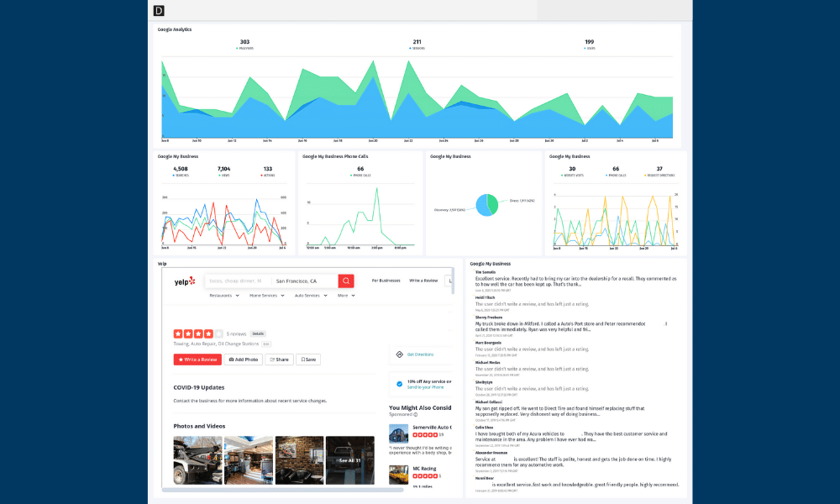840x504 pixels.
Task: Click the See All 31 photos thumbnail
Action: click(x=350, y=460)
